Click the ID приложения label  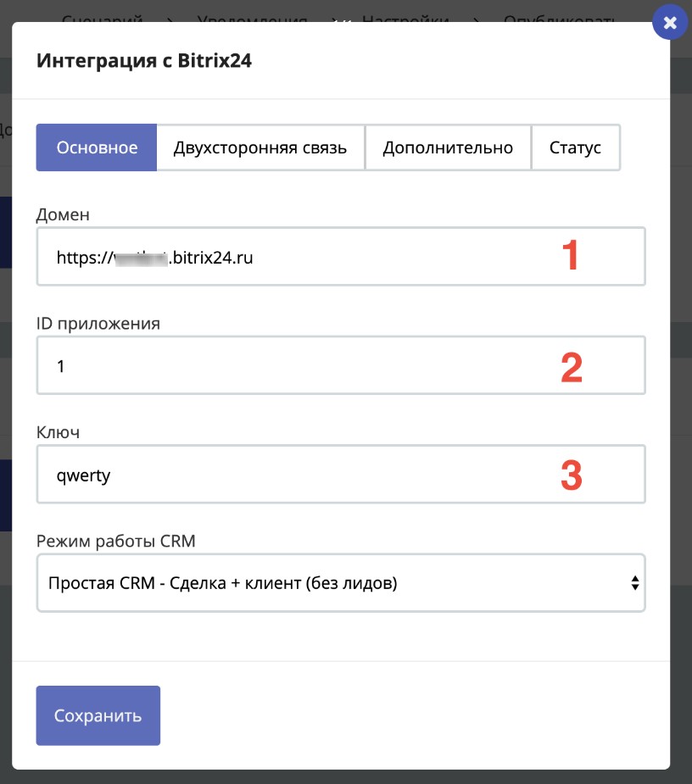(98, 323)
